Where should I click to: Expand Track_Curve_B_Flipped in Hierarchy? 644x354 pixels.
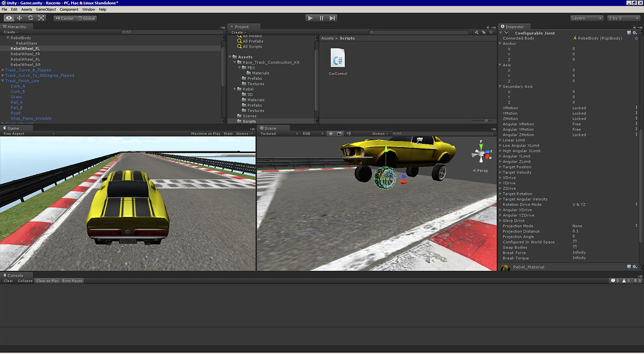click(x=3, y=70)
